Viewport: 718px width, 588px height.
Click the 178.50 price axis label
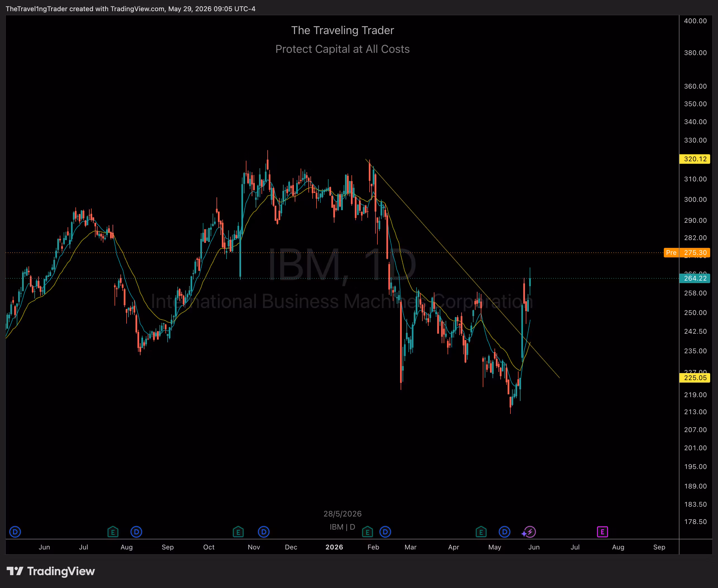tap(695, 522)
